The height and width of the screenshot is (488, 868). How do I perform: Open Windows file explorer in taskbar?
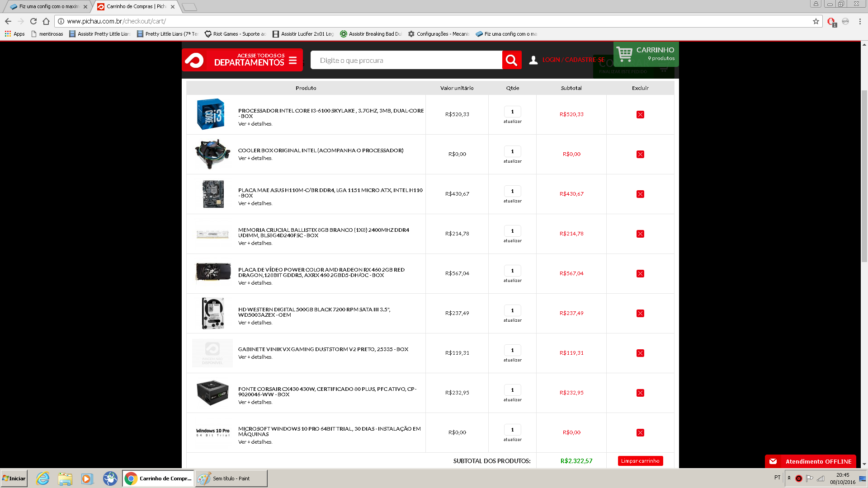coord(65,479)
